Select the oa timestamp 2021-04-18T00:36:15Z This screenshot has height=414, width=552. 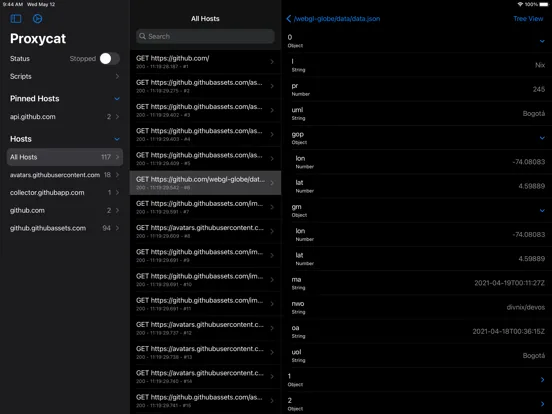point(509,331)
